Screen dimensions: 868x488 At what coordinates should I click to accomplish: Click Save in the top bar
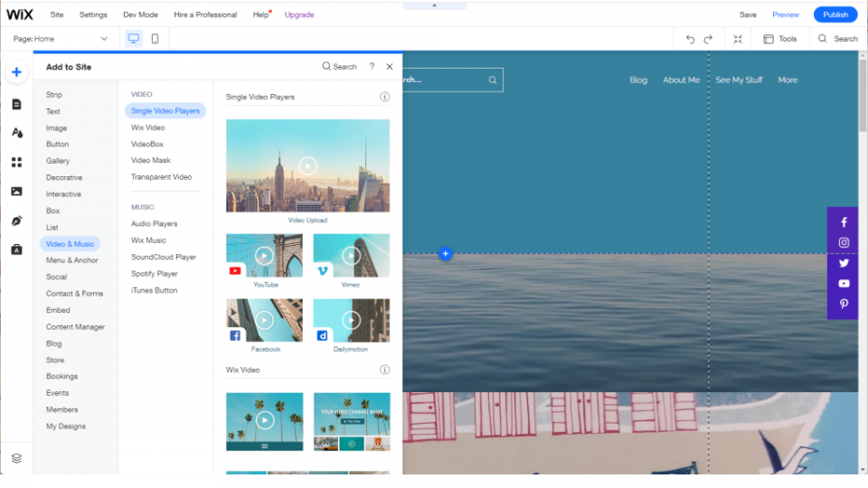[x=748, y=15]
